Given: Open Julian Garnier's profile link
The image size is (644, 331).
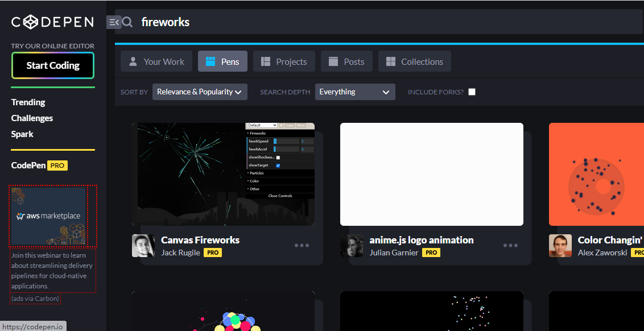Looking at the screenshot, I should [x=394, y=253].
